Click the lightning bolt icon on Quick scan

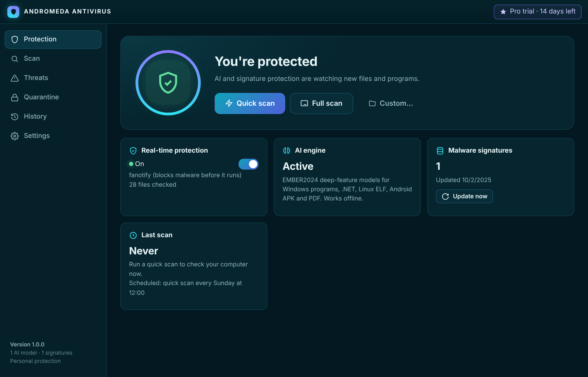(229, 103)
